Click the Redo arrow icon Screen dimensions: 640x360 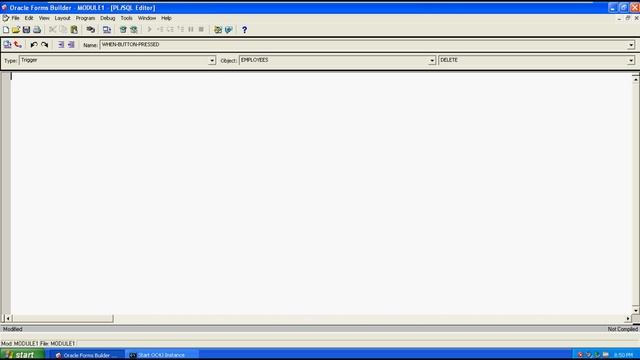pyautogui.click(x=44, y=44)
